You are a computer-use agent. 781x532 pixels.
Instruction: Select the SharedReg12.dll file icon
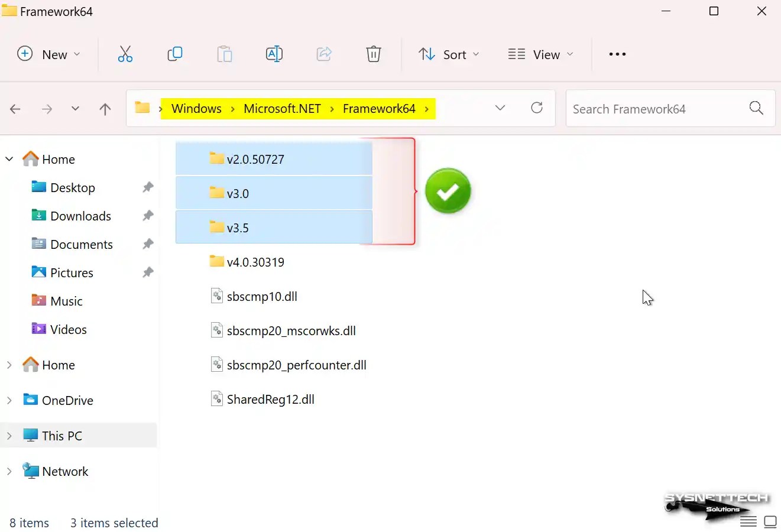pyautogui.click(x=217, y=398)
